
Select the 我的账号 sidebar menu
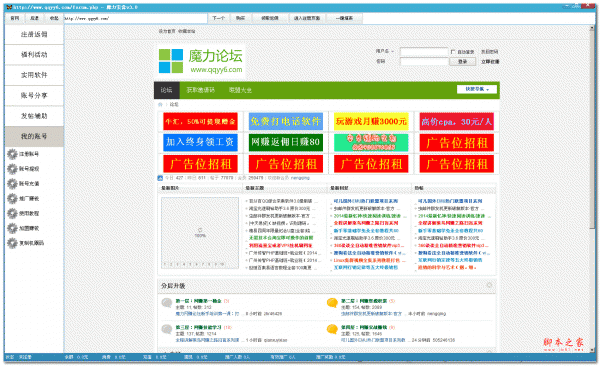34,136
